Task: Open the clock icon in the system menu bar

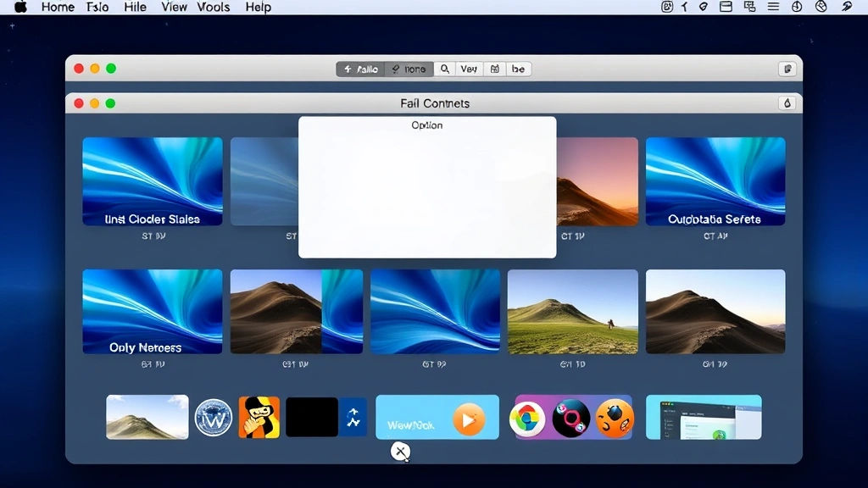Action: [796, 6]
